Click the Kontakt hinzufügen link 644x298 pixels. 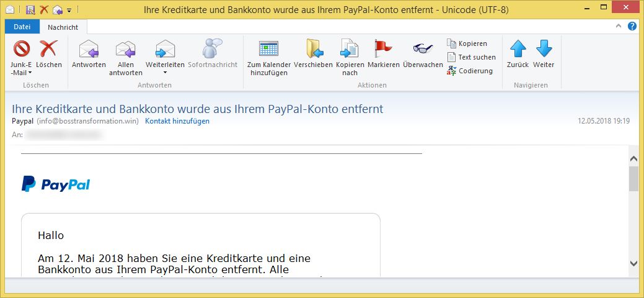point(177,121)
